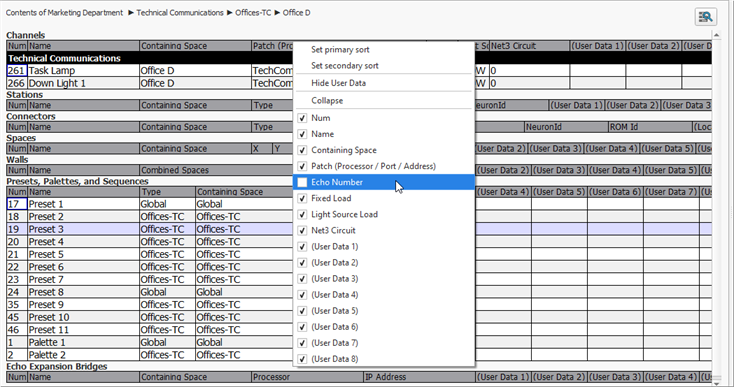Select Hide User Data menu entry
The width and height of the screenshot is (734, 387).
(338, 83)
